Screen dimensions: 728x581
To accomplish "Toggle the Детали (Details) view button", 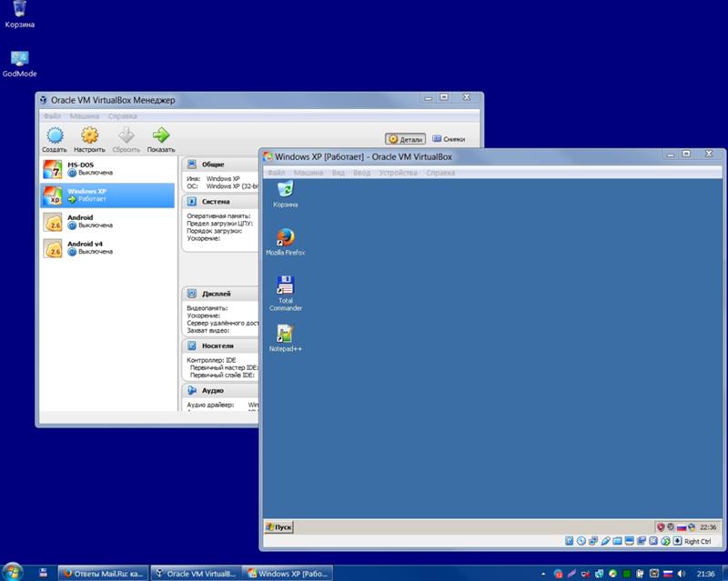I will coord(405,139).
